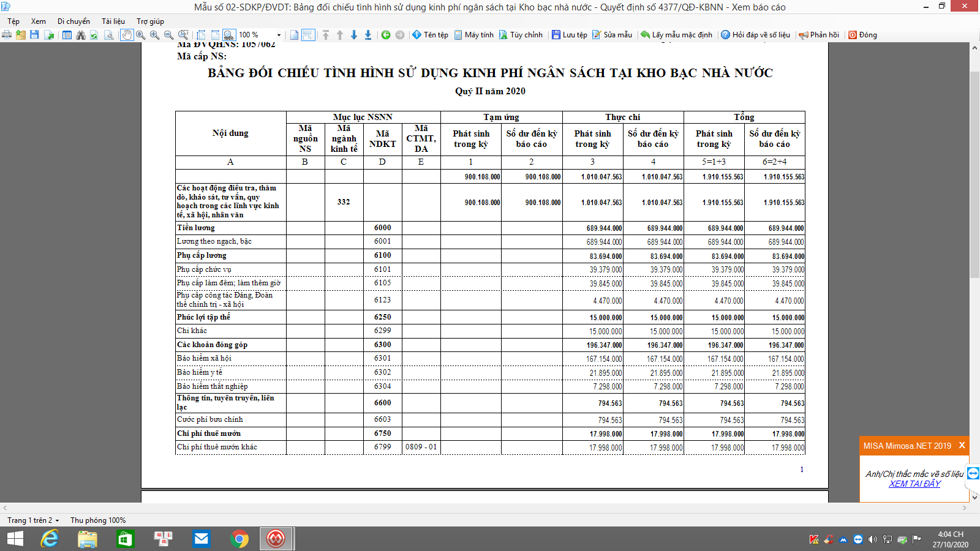Click the Lưu tệp button
The height and width of the screenshot is (551, 980).
[x=569, y=35]
